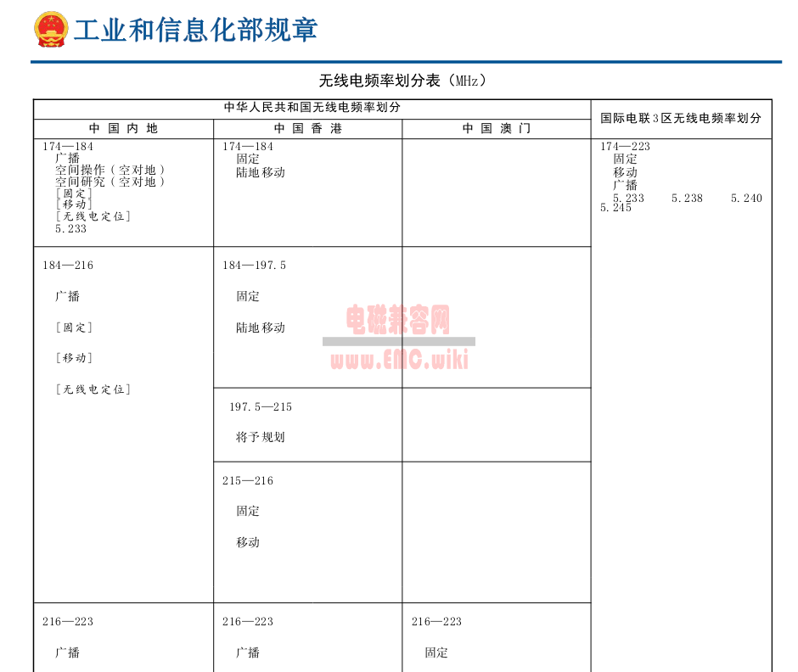Click the heading 中华人民共和国无线电频率划分
Image resolution: width=798 pixels, height=672 pixels.
click(312, 108)
